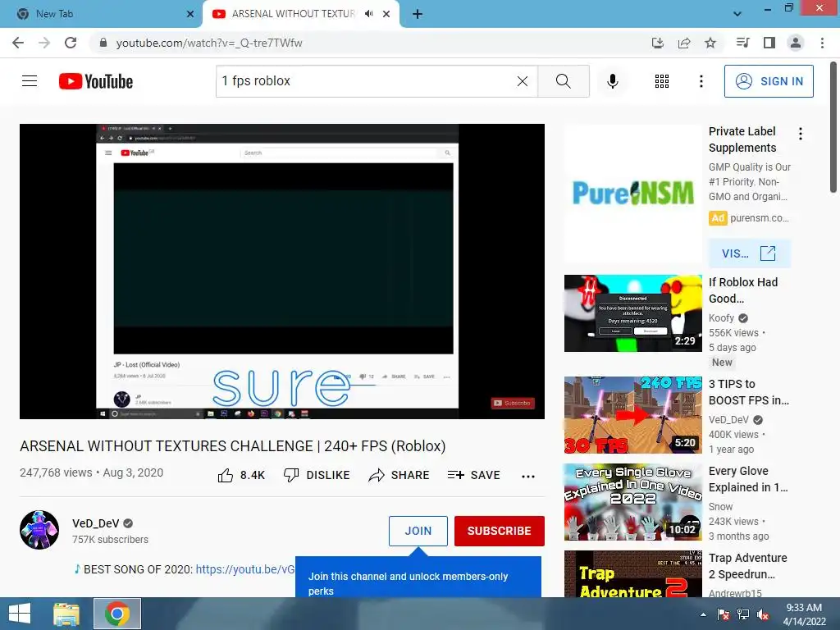840x630 pixels.
Task: Play the 3 TIPS to BOOST FPS thumbnail
Action: click(632, 414)
